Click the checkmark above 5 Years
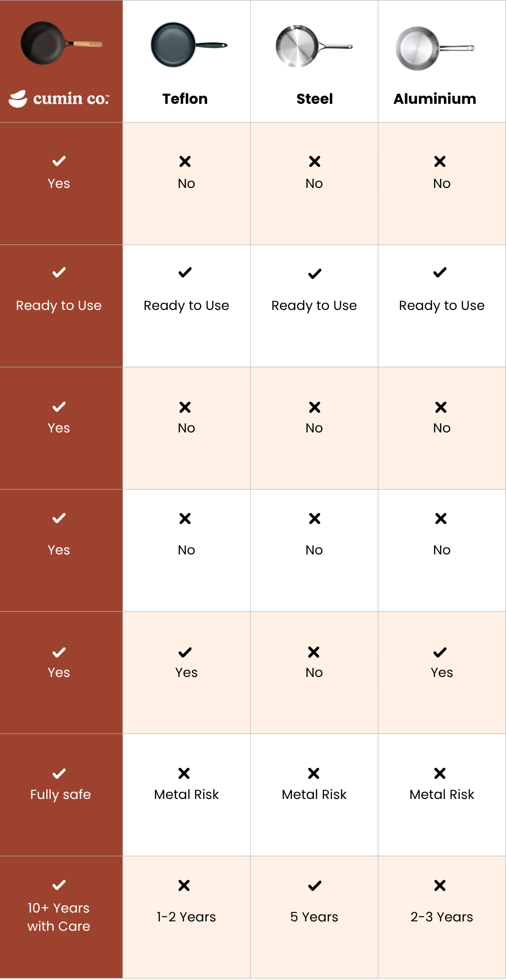The width and height of the screenshot is (506, 980). 315,886
